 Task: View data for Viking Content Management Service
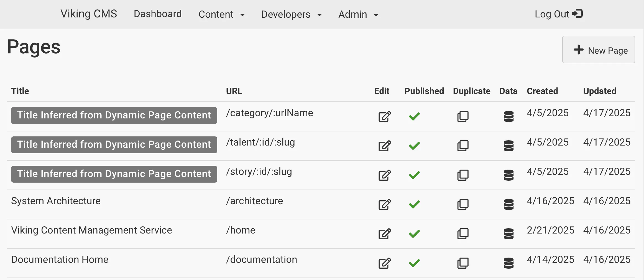click(x=508, y=234)
